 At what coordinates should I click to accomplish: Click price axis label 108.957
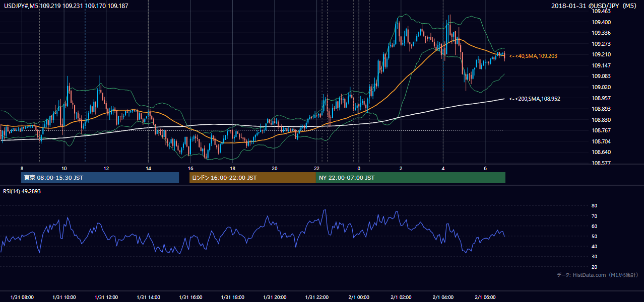(x=602, y=98)
